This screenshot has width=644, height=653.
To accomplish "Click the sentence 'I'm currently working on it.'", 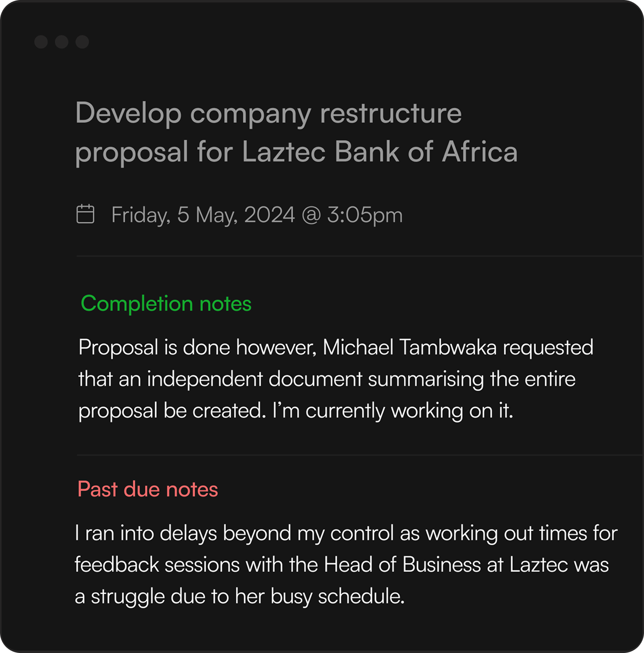I will click(x=393, y=411).
